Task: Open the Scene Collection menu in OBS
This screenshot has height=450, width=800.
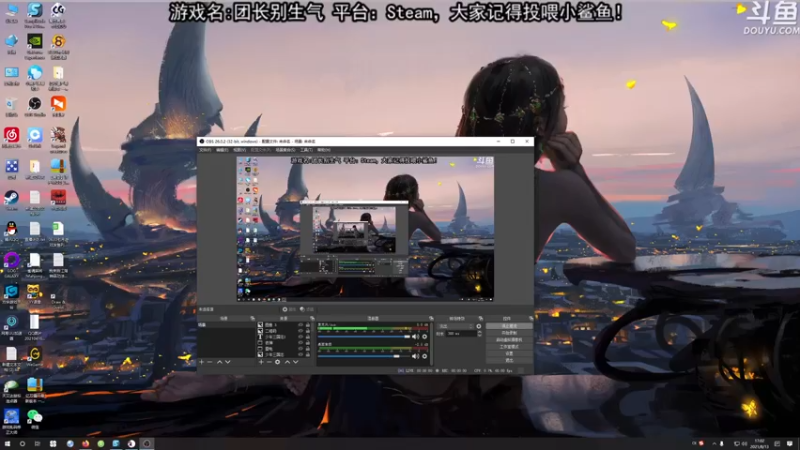Action: pos(285,150)
